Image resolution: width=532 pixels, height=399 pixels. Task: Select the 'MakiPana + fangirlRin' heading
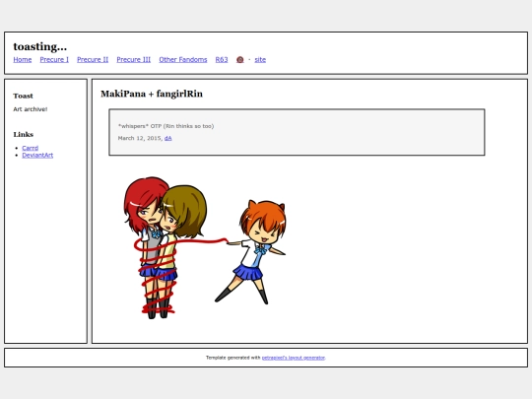(x=152, y=94)
